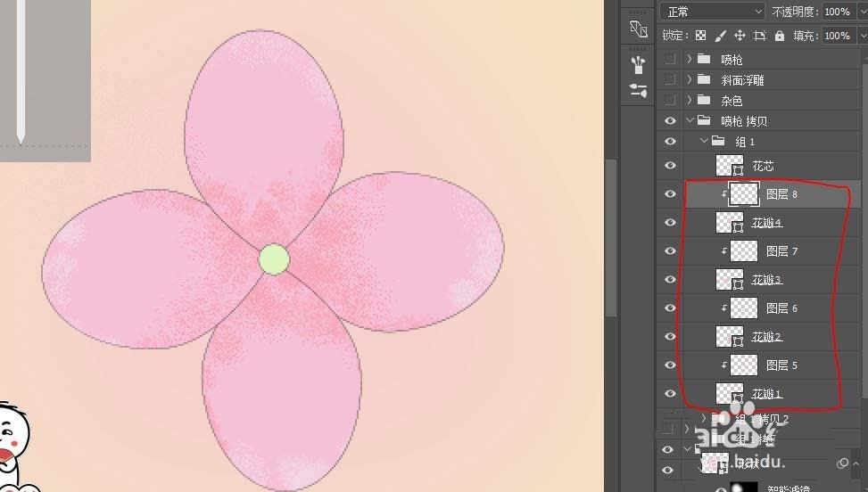Click the fill 100% value field

coord(835,36)
